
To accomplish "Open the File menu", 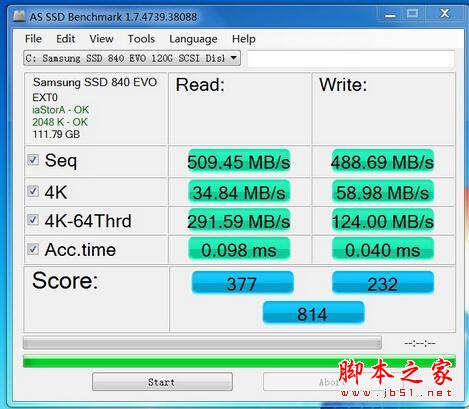I will coord(33,39).
